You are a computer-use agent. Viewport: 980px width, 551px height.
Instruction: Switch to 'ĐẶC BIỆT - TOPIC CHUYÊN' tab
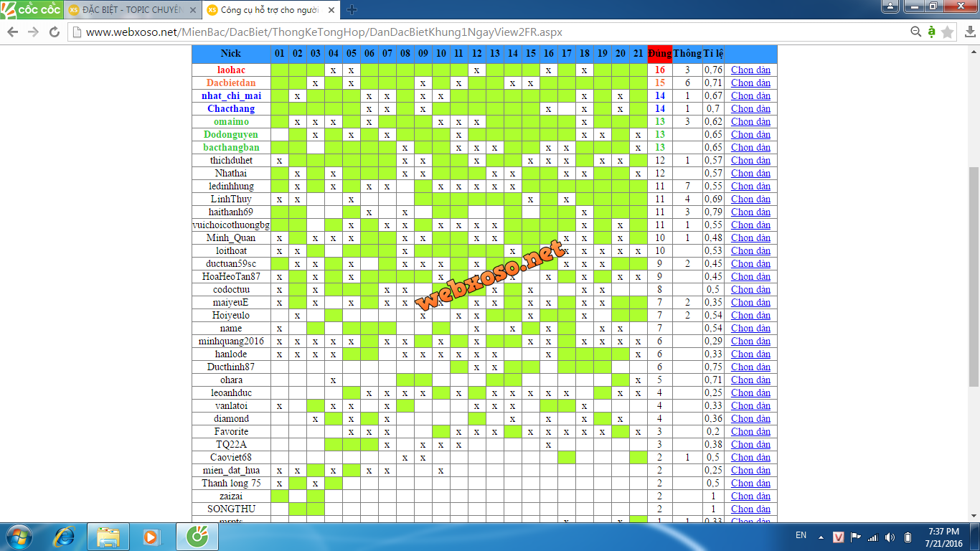[133, 11]
